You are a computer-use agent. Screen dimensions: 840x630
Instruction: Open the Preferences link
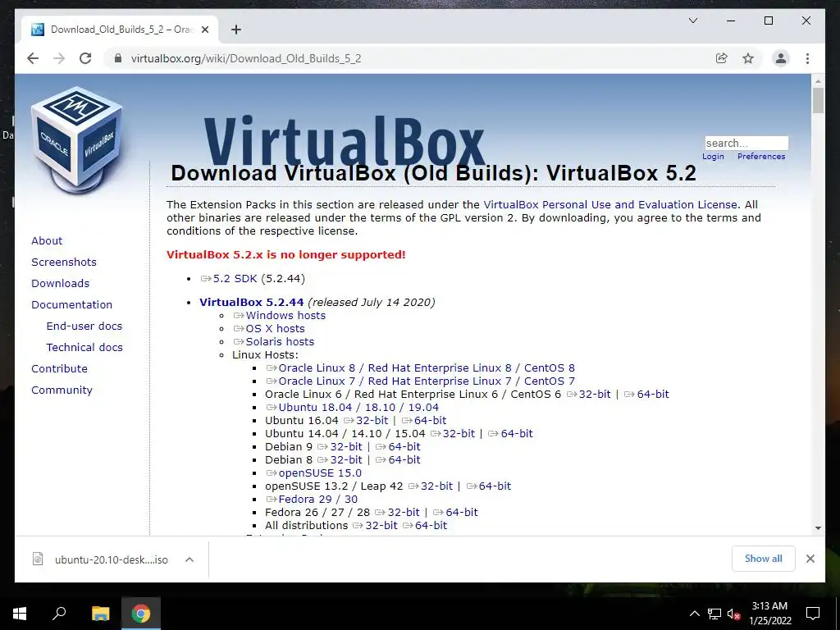761,157
